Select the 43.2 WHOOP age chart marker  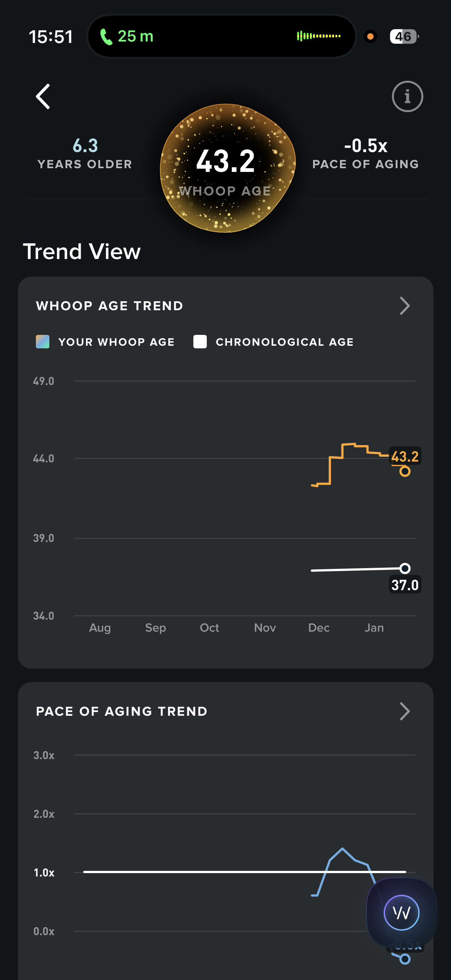click(x=405, y=471)
